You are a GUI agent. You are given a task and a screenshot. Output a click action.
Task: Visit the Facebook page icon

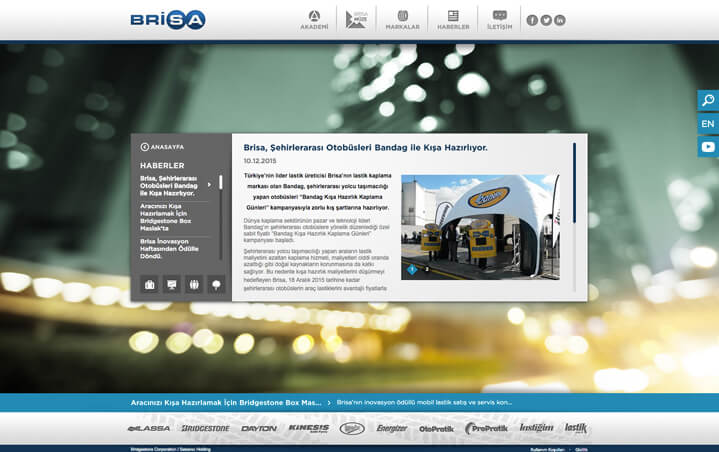coord(532,20)
